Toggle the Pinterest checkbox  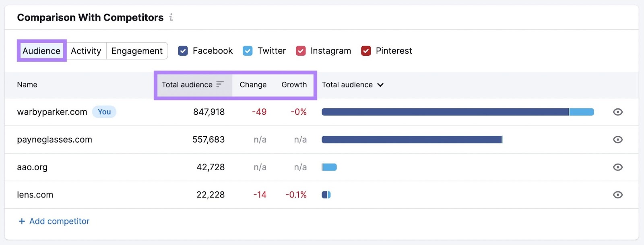366,51
